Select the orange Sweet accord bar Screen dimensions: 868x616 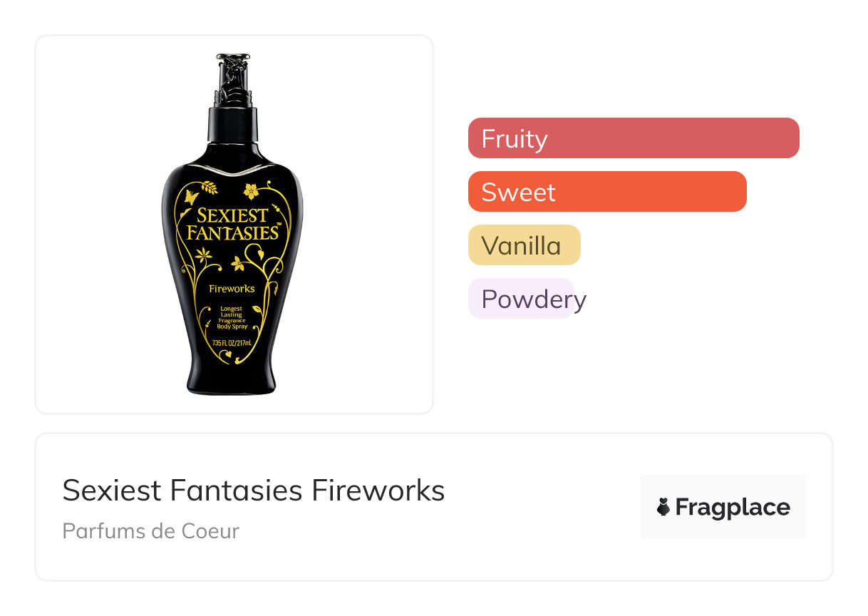606,192
